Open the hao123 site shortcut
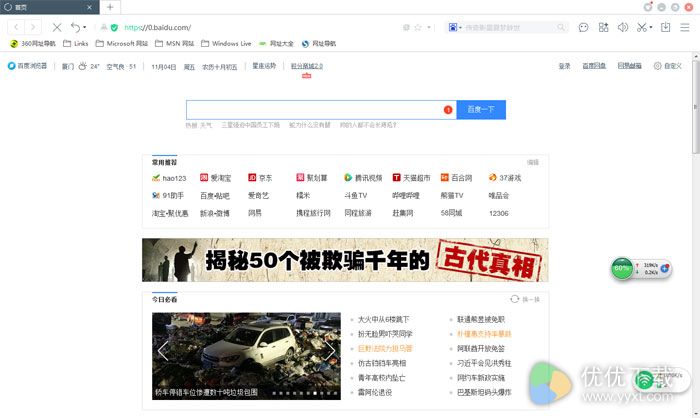Image resolution: width=700 pixels, height=418 pixels. coord(169,178)
